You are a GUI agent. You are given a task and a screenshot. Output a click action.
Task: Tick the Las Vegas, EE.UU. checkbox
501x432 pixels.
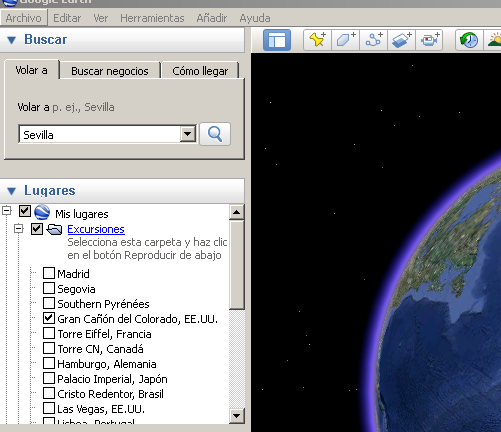pyautogui.click(x=49, y=408)
